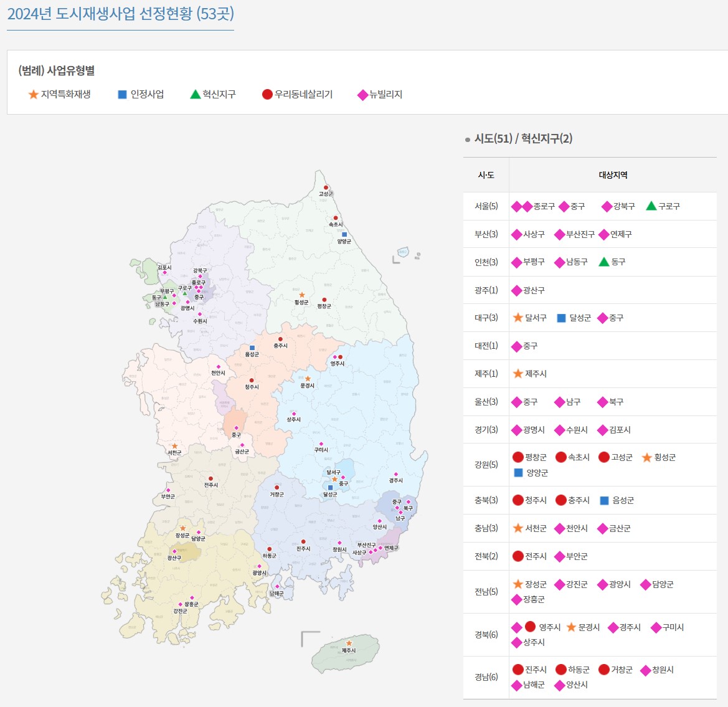
Task: Click the star marker on Jeju island map
Action: (349, 643)
